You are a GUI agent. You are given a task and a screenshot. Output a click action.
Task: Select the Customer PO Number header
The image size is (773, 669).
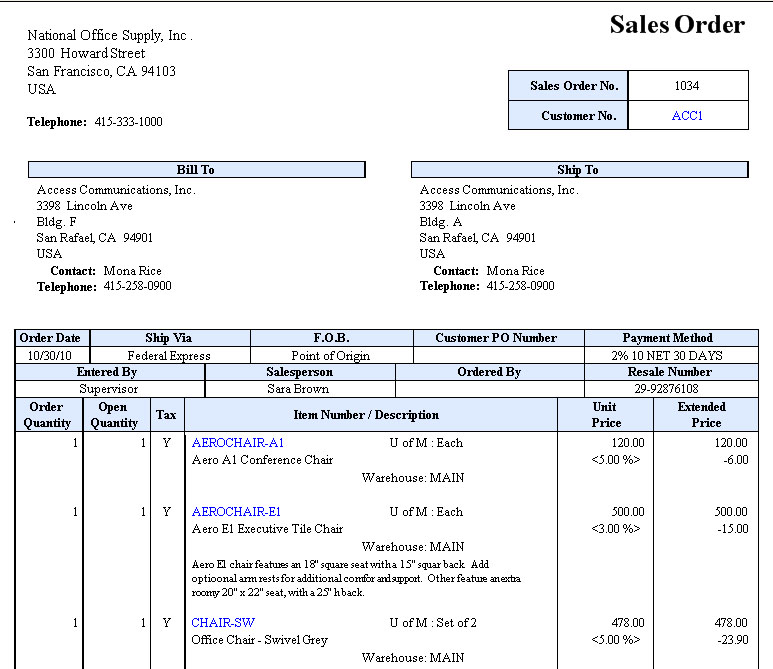(497, 338)
